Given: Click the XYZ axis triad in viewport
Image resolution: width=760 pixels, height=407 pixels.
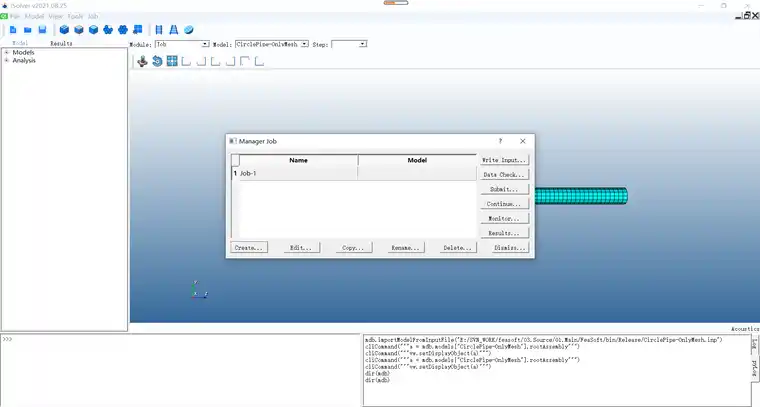Looking at the screenshot, I should (x=199, y=290).
